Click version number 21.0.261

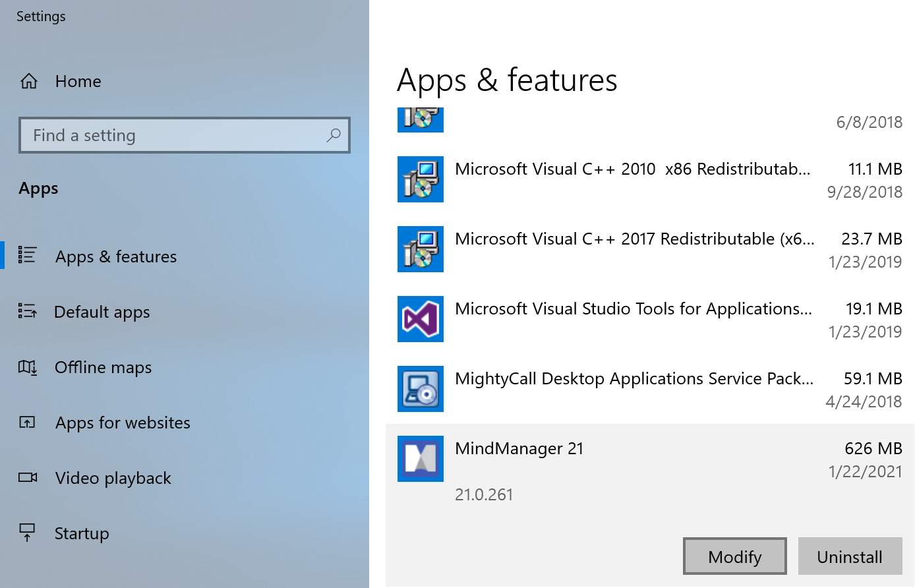(x=484, y=494)
